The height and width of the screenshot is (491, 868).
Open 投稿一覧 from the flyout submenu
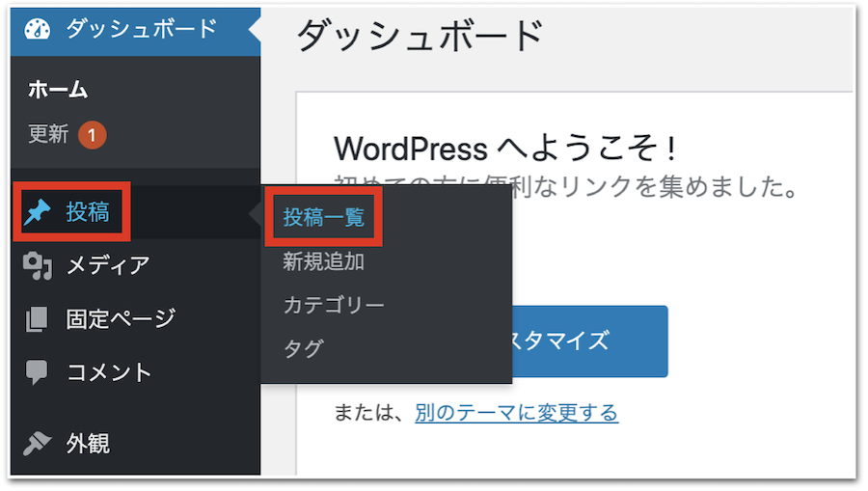(x=324, y=218)
